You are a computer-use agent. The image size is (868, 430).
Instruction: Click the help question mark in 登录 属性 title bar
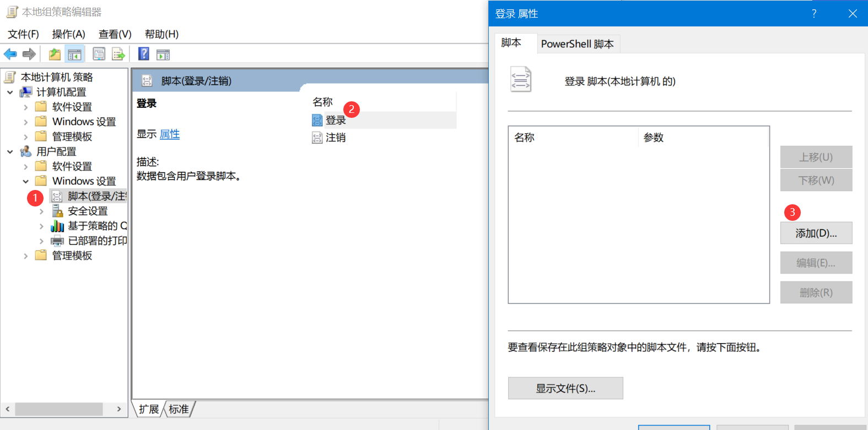tap(814, 13)
